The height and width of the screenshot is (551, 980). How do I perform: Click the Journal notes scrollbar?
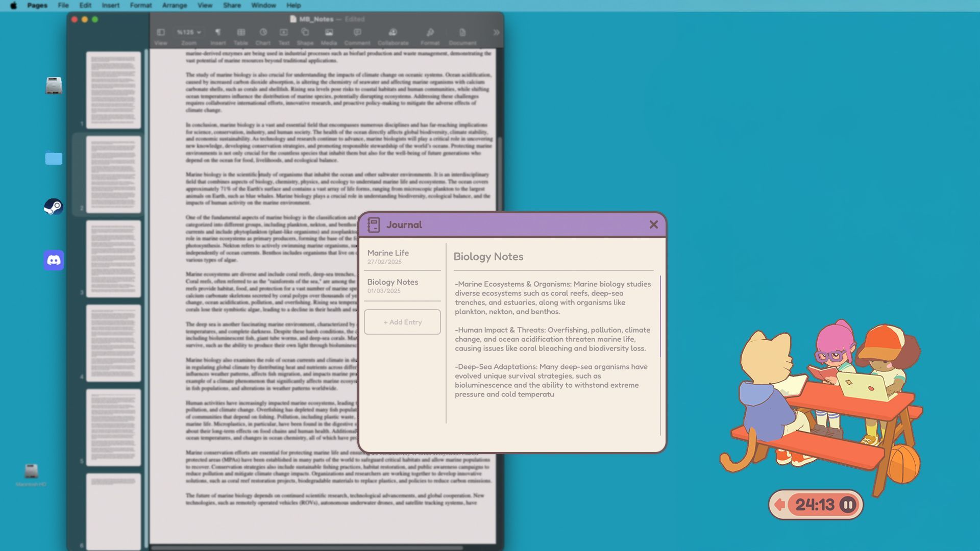click(660, 316)
